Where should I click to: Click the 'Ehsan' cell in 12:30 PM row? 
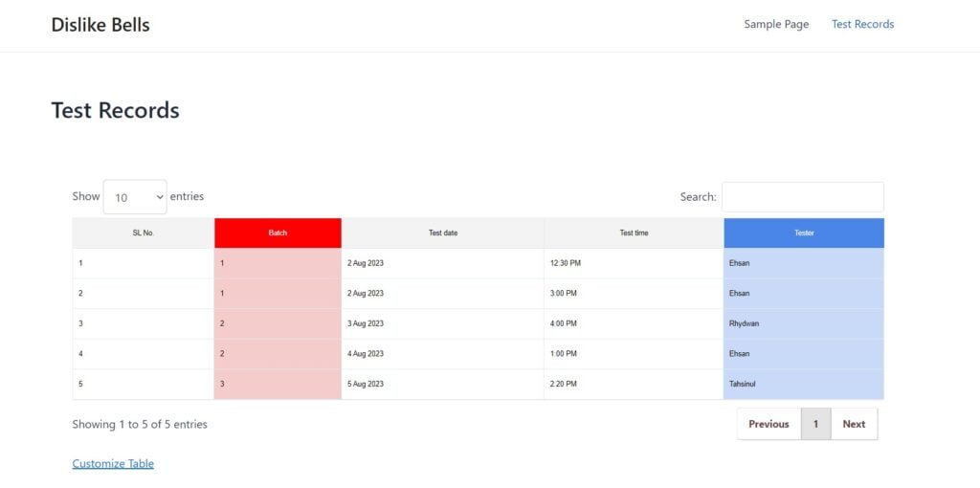804,264
